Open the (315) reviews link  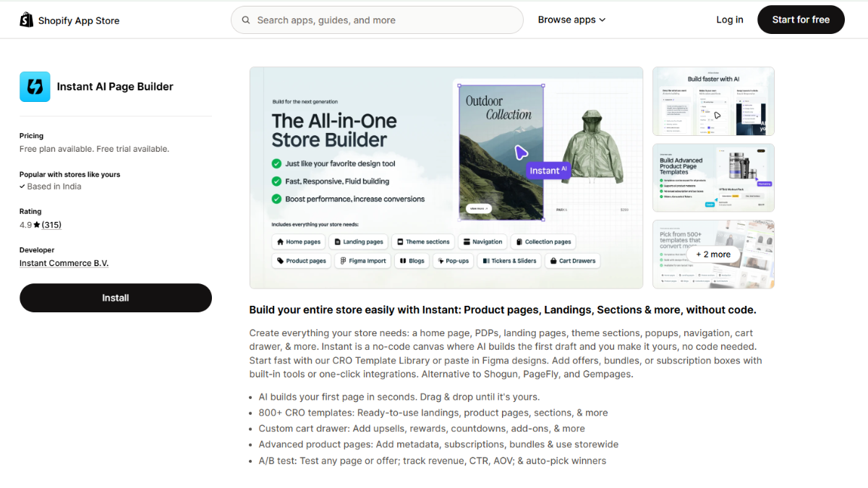tap(51, 225)
